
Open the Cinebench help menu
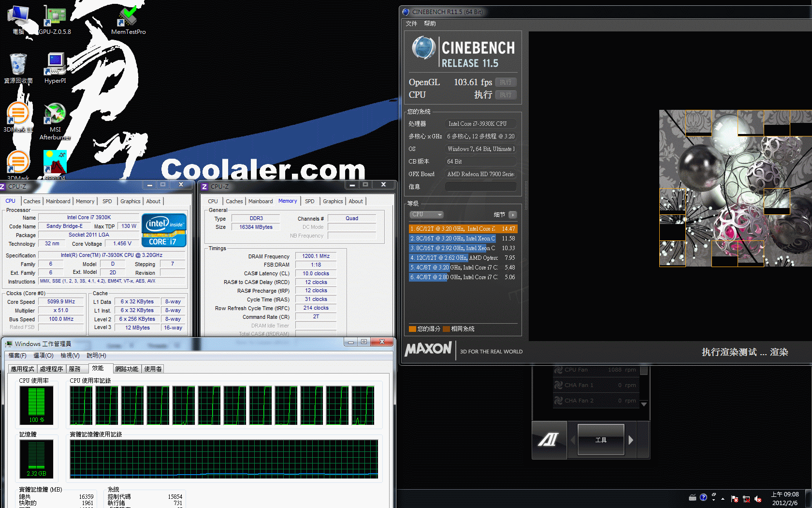coord(430,23)
